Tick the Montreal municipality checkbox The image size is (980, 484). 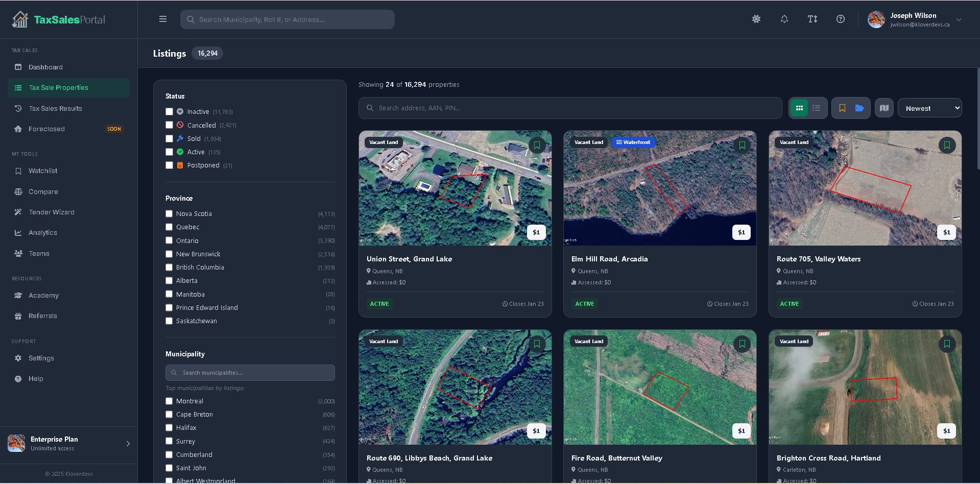(x=169, y=401)
